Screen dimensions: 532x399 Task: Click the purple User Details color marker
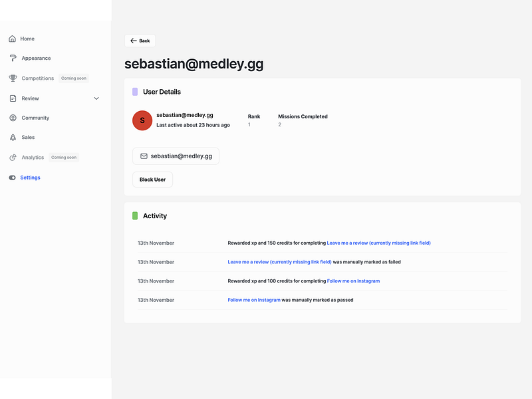[x=135, y=92]
